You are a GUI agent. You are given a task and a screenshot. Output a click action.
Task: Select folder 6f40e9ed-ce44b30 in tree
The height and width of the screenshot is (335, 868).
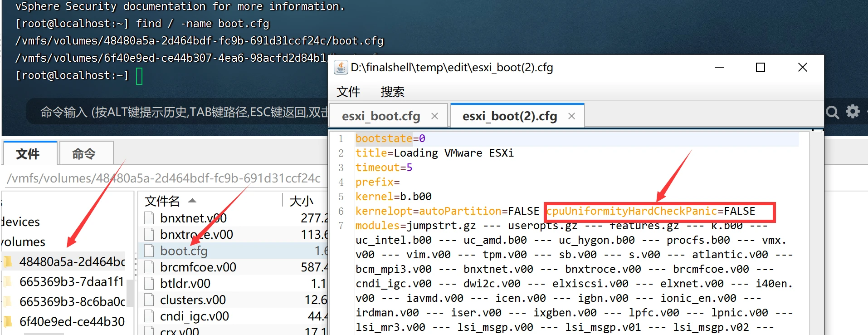(72, 321)
